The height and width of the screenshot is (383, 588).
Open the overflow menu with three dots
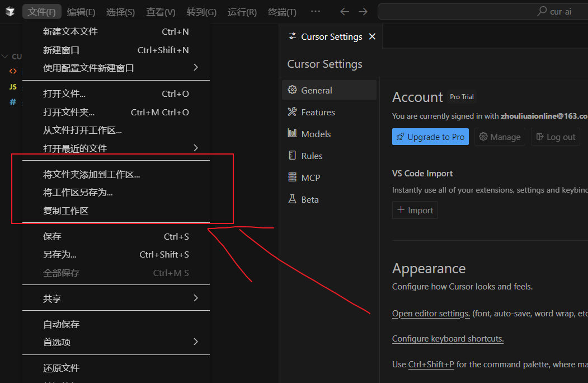(316, 11)
